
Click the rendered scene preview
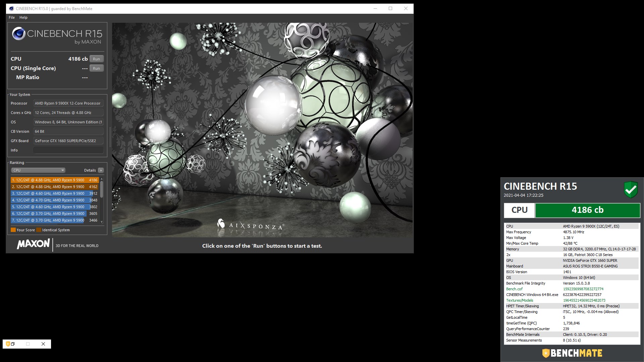262,130
